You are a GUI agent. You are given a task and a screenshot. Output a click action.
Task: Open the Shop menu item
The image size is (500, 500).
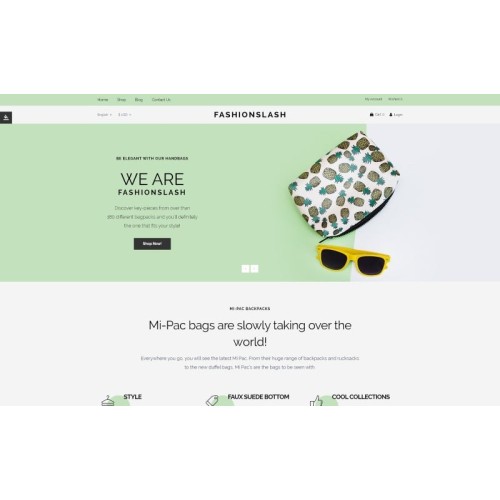tap(122, 100)
